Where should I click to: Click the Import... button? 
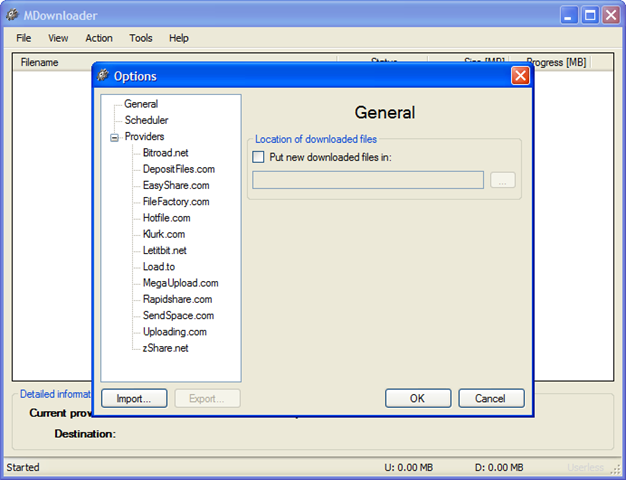pyautogui.click(x=134, y=398)
